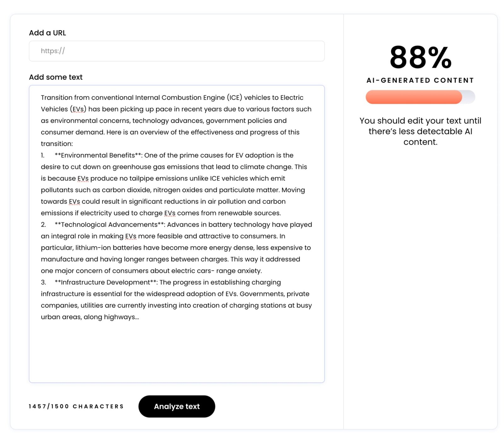
Task: Click the 1457/1500 characters counter
Action: pos(76,406)
